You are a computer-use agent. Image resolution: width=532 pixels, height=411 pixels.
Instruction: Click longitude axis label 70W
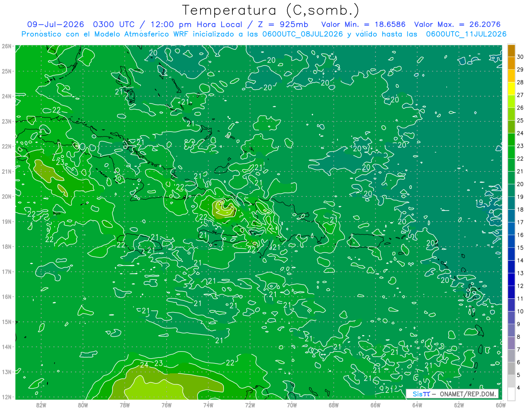pyautogui.click(x=292, y=405)
